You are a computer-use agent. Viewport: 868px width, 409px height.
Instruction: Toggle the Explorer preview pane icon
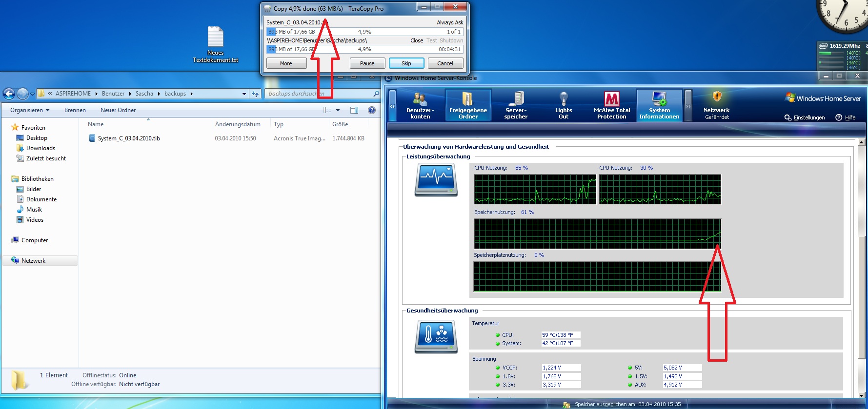point(354,110)
